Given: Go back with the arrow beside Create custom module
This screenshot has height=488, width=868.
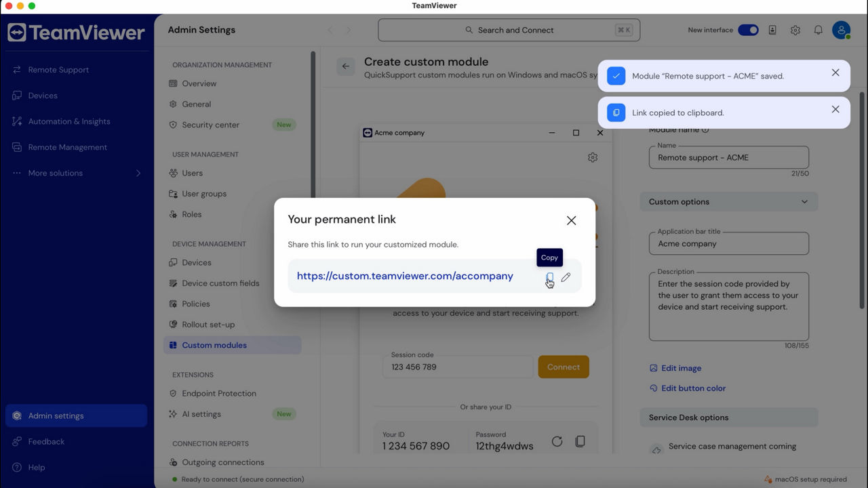Looking at the screenshot, I should coord(346,66).
